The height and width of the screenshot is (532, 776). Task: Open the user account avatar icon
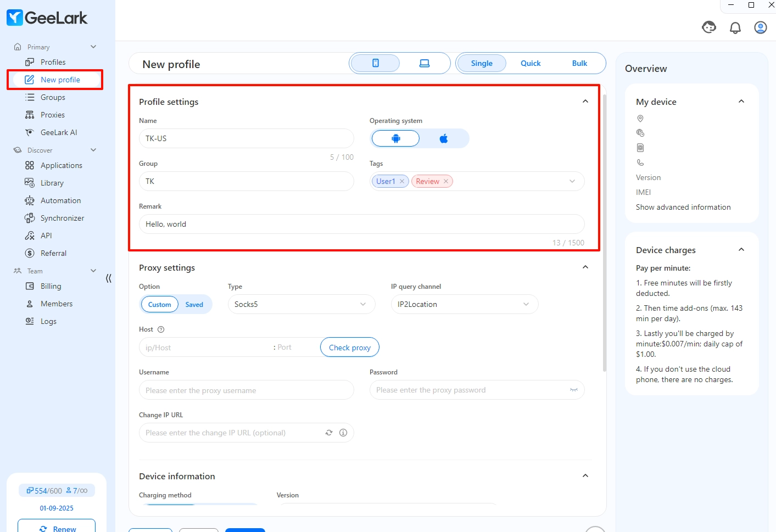click(760, 27)
